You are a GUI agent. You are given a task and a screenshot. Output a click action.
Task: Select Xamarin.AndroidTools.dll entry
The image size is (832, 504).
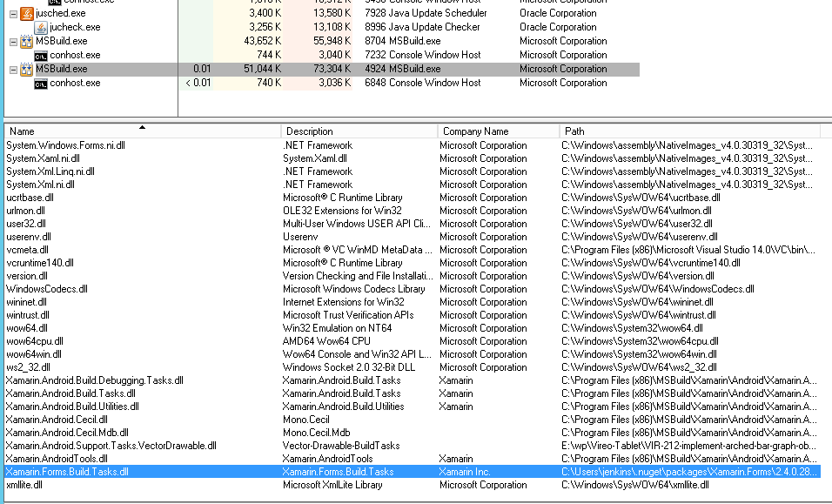point(57,459)
